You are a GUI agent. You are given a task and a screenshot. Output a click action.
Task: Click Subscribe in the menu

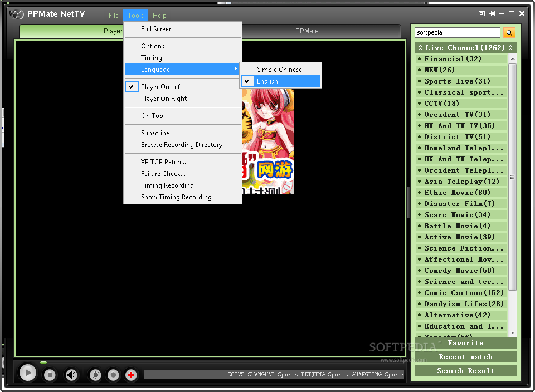click(182, 133)
